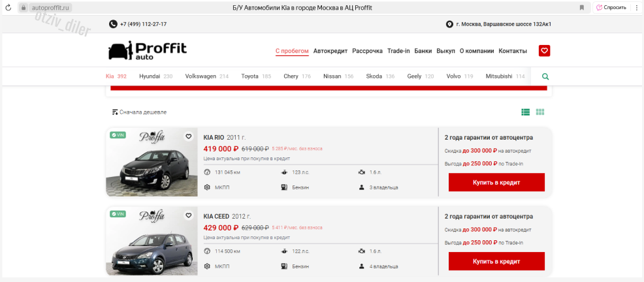Click the 4 владельца owners entry
Image resolution: width=644 pixels, height=282 pixels.
click(x=383, y=266)
